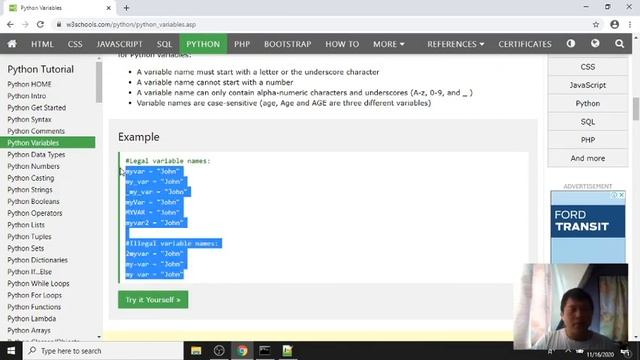Open Python Data Types sidebar link
640x360 pixels.
point(36,155)
